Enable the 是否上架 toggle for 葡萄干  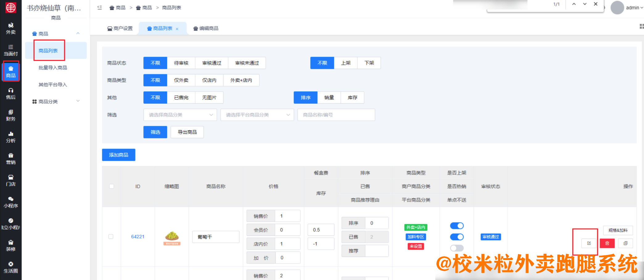tap(457, 226)
